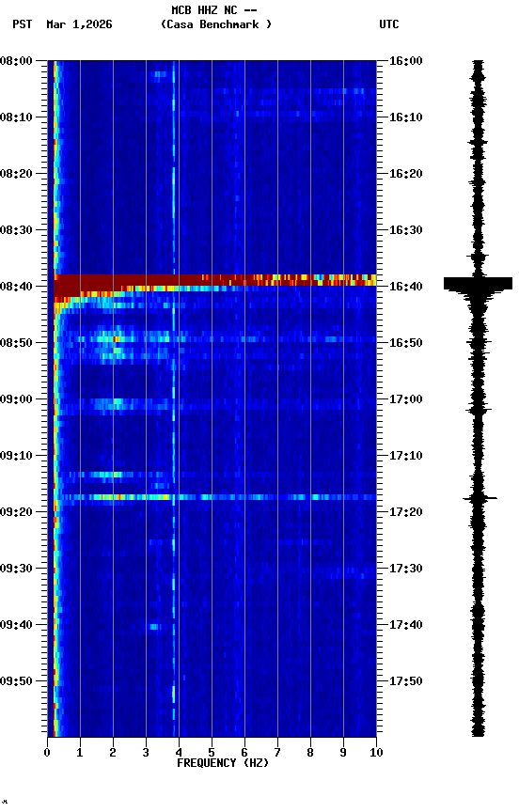The width and height of the screenshot is (519, 812).
Task: Click the 17:40 UTC time label
Action: 406,625
